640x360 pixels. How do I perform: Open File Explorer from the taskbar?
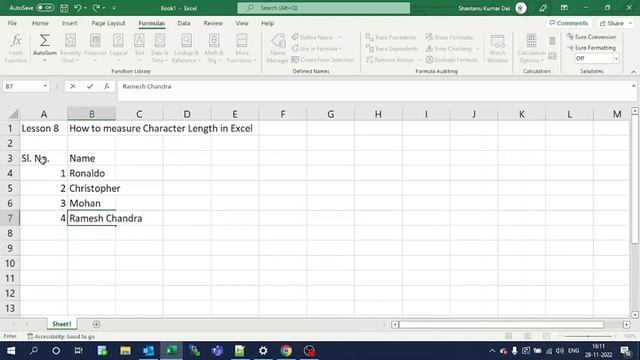[125, 351]
